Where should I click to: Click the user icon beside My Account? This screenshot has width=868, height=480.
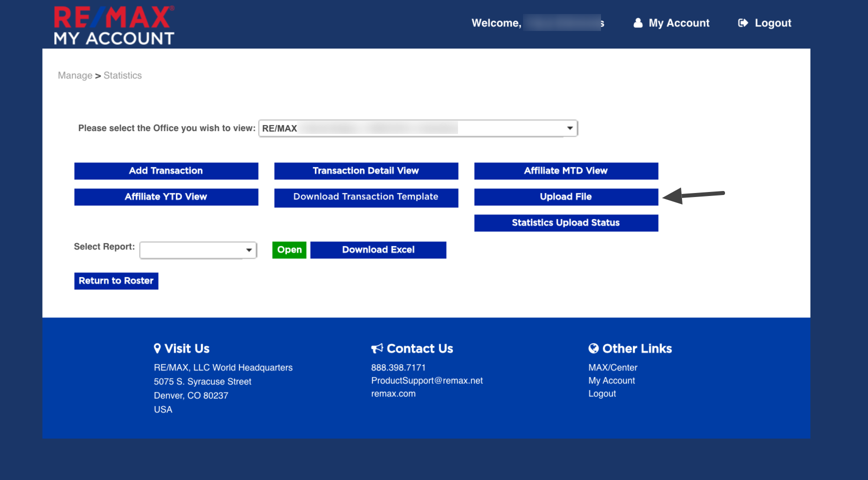pyautogui.click(x=638, y=23)
